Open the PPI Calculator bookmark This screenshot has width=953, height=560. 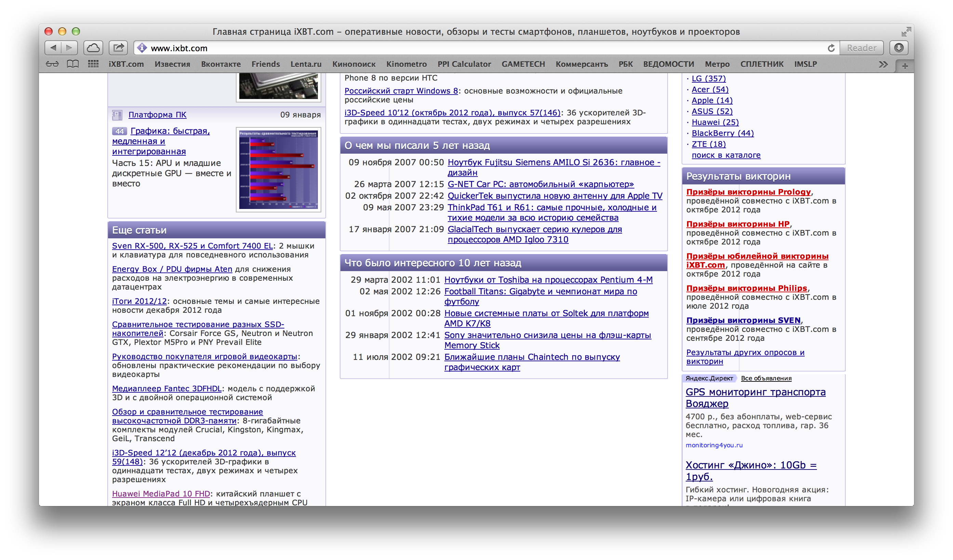click(x=464, y=64)
